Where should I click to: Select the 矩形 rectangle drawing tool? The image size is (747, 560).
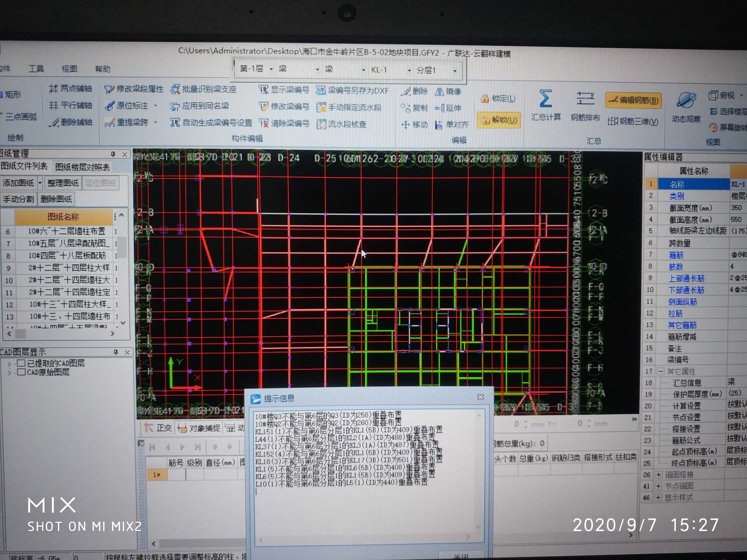tap(10, 94)
